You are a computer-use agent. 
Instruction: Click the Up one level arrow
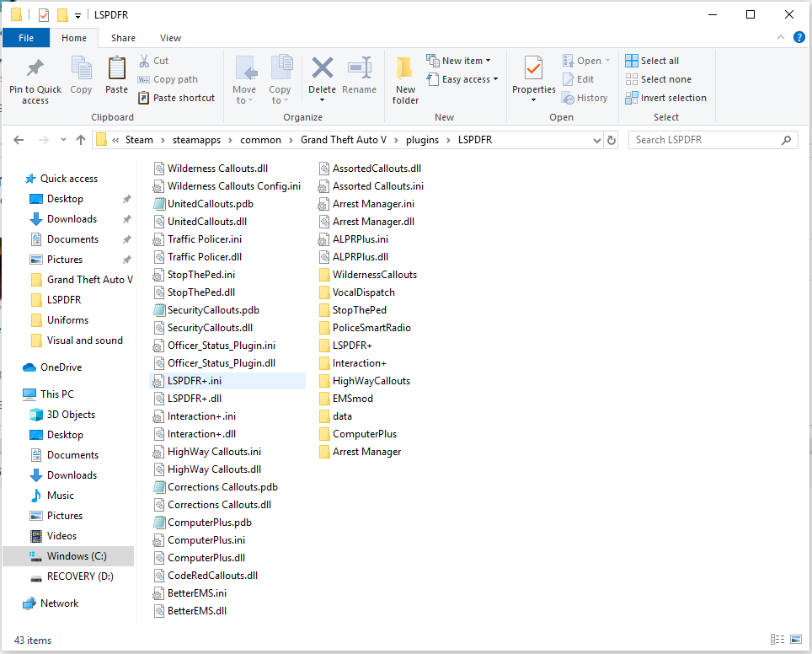(81, 140)
